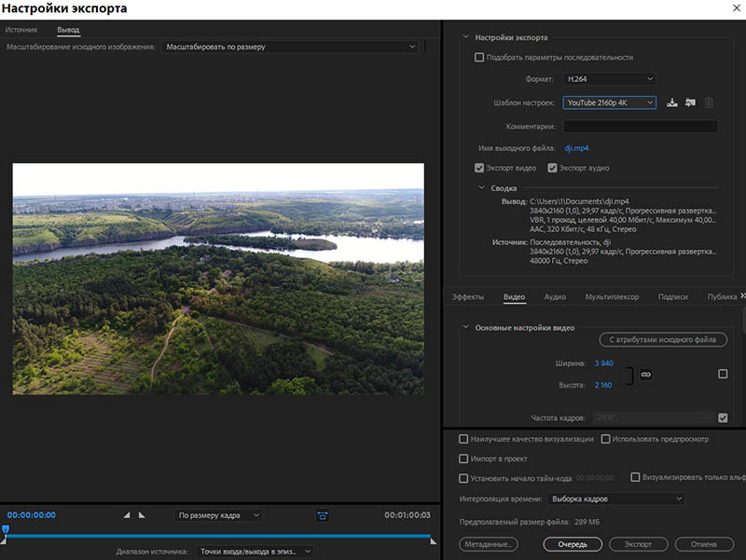
Task: Enable match sequence settings checkbox
Action: [x=479, y=58]
